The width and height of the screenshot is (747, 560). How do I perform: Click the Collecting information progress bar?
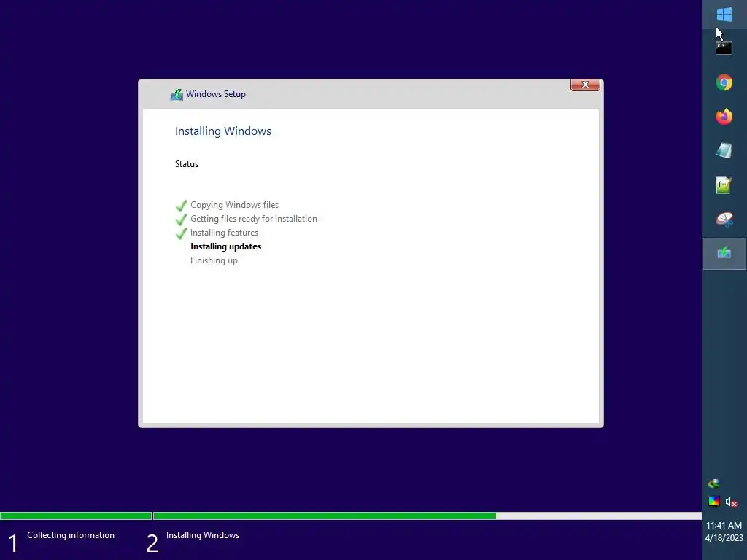click(76, 516)
